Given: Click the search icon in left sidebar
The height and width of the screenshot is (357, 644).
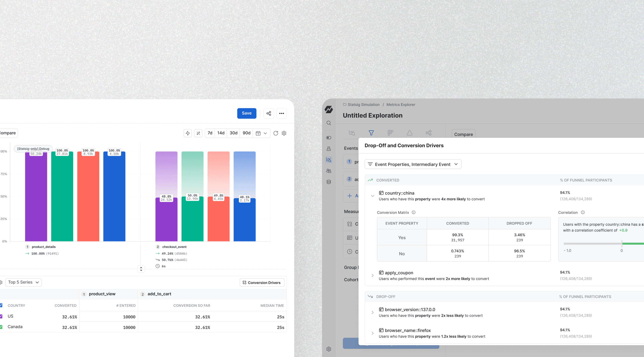Looking at the screenshot, I should [329, 123].
